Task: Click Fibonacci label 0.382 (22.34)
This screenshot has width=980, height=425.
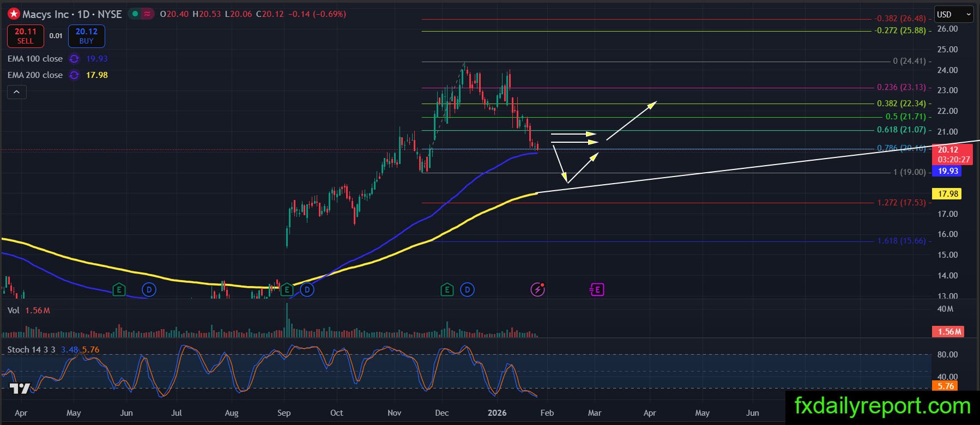Action: pos(902,104)
